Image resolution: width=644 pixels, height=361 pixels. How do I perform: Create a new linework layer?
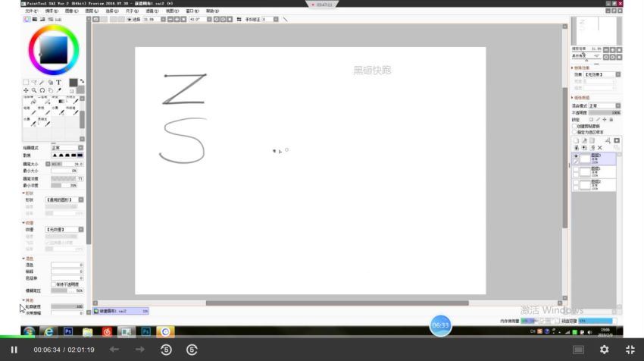pyautogui.click(x=584, y=140)
